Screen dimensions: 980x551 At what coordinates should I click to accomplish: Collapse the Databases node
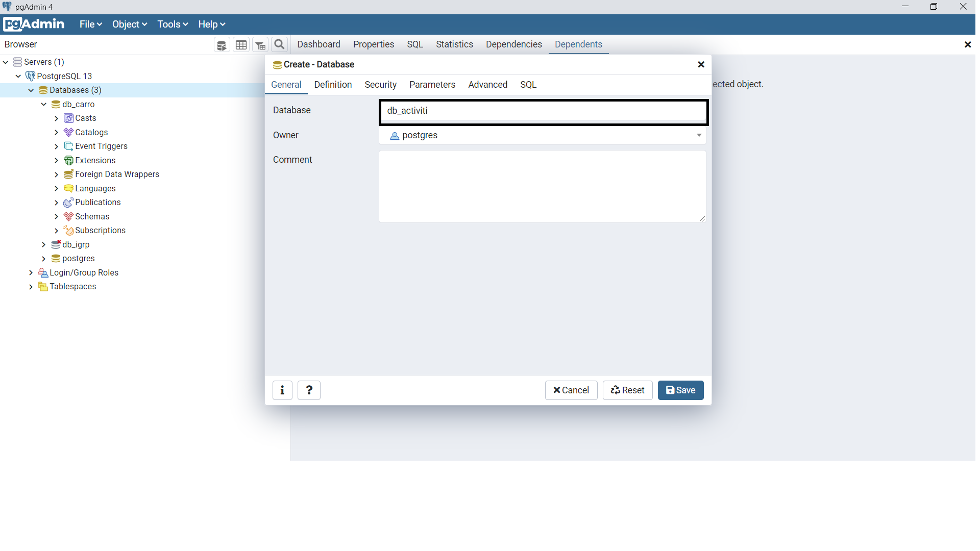tap(31, 90)
